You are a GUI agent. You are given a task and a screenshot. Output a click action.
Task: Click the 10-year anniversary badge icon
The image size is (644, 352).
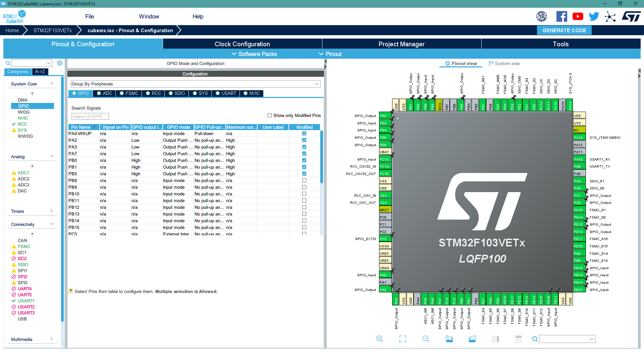[542, 16]
